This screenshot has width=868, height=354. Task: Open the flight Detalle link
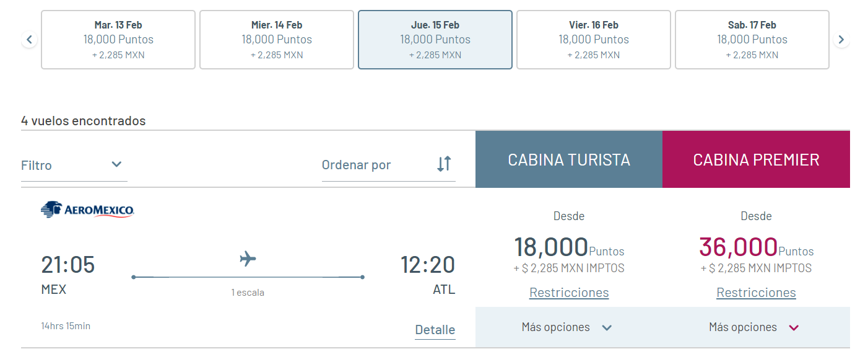click(435, 330)
